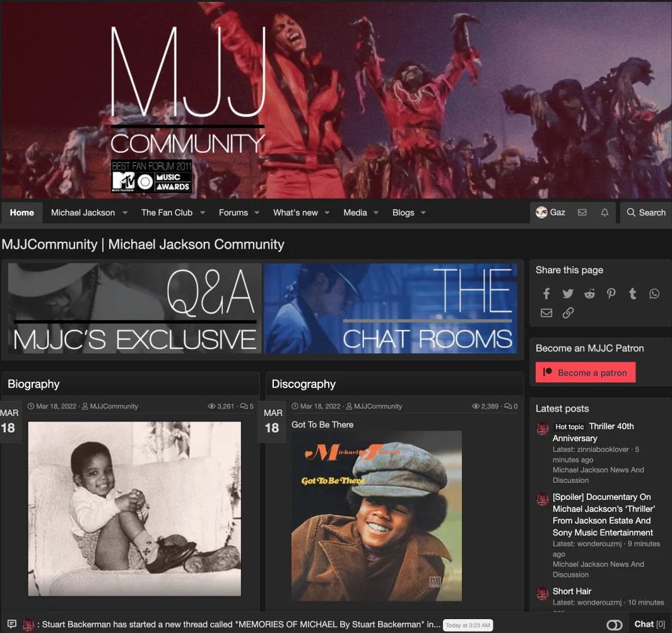Click Today at 3:23 AM timestamp
This screenshot has width=672, height=633.
click(x=468, y=625)
